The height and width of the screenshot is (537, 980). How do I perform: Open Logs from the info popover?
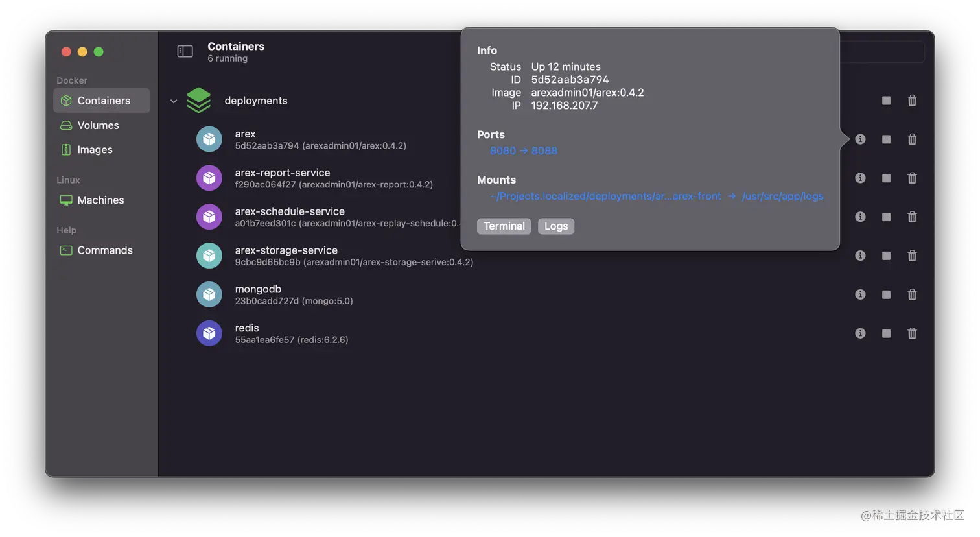point(556,226)
